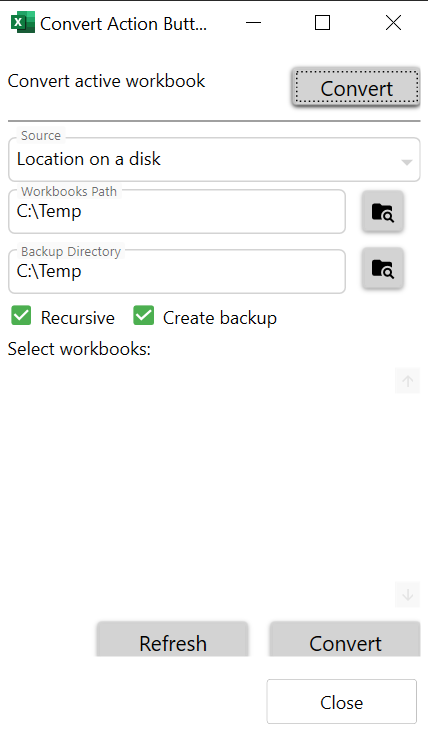The width and height of the screenshot is (428, 736).
Task: Convert the selected workbooks at bottom
Action: click(x=345, y=639)
